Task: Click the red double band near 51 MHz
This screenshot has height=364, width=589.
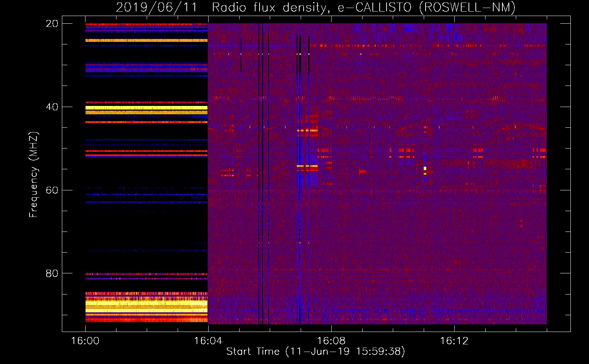Action: tap(146, 153)
